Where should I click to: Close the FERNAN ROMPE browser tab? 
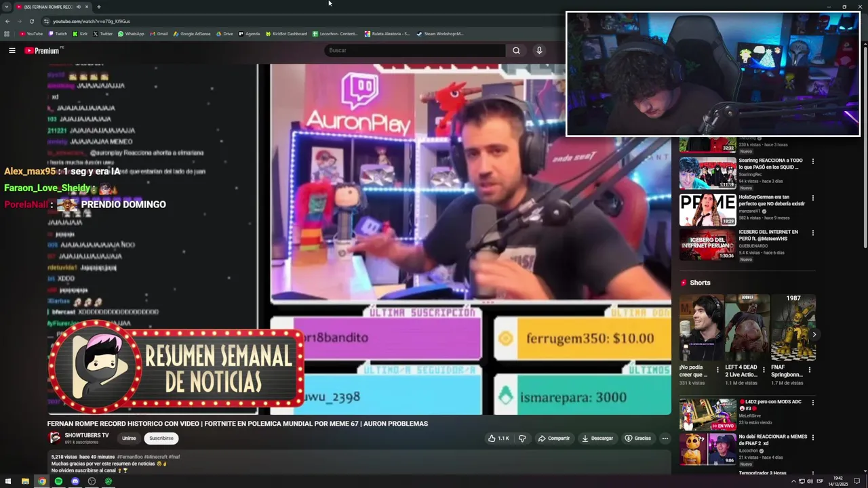(87, 7)
